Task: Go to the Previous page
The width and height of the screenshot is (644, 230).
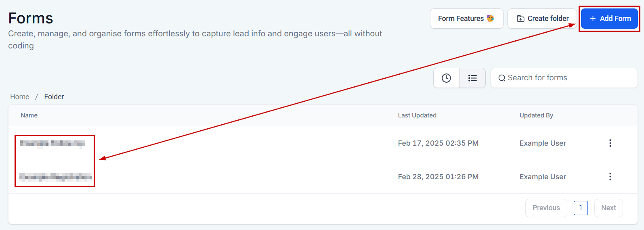Action: (546, 208)
